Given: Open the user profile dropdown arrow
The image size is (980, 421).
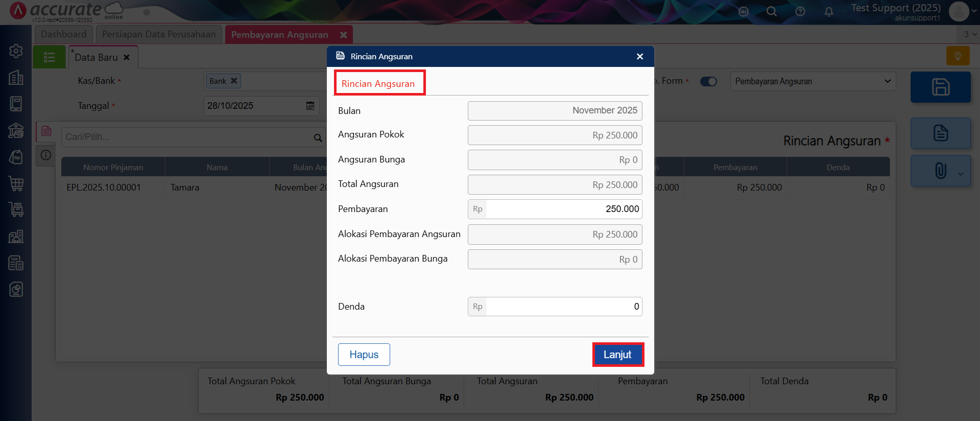Looking at the screenshot, I should 974,10.
